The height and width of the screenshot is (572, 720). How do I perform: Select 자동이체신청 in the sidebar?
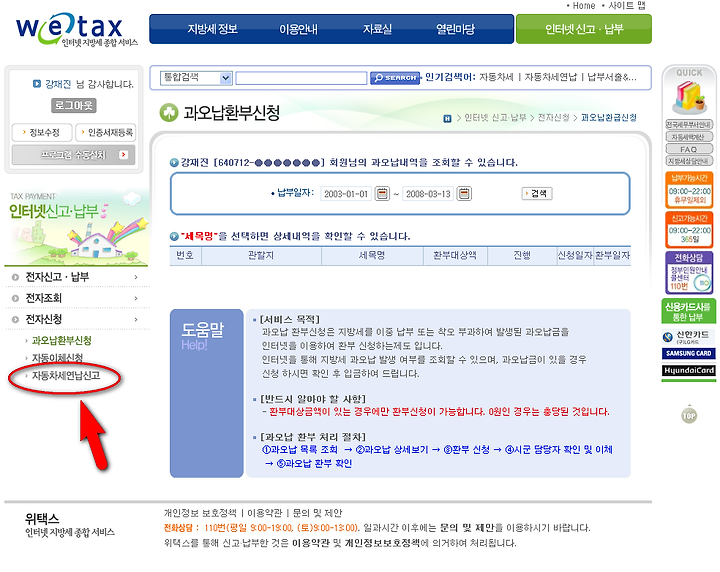pyautogui.click(x=57, y=358)
